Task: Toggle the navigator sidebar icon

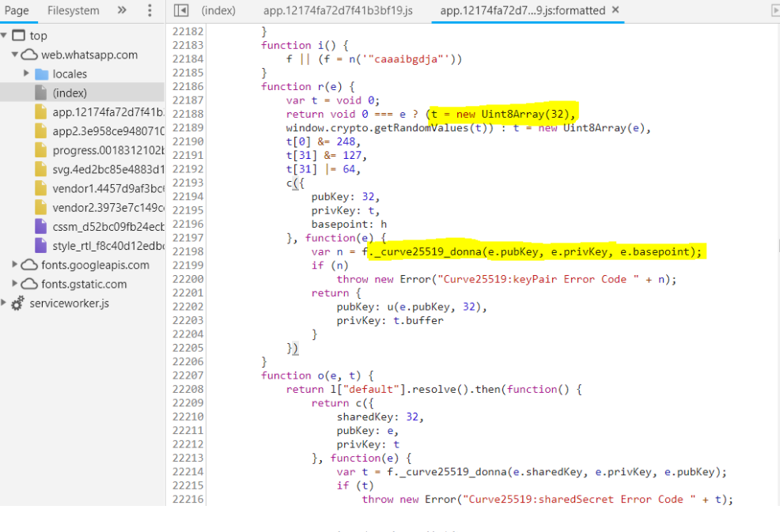Action: point(181,10)
